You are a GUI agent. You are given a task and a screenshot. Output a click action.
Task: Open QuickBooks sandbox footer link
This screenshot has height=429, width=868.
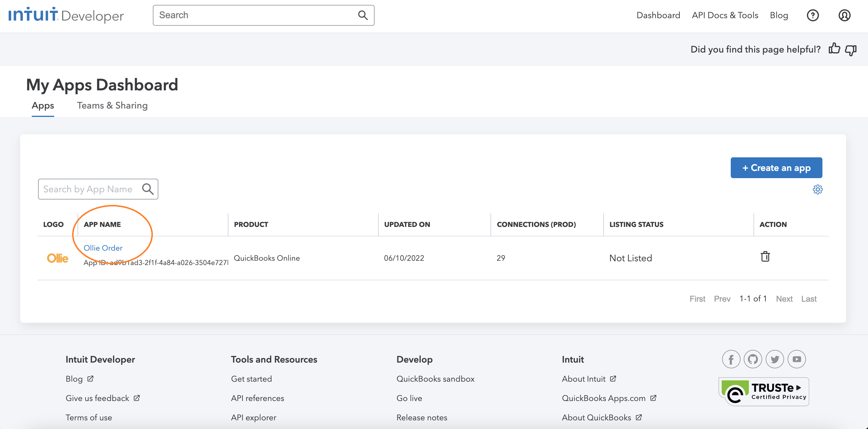tap(435, 379)
